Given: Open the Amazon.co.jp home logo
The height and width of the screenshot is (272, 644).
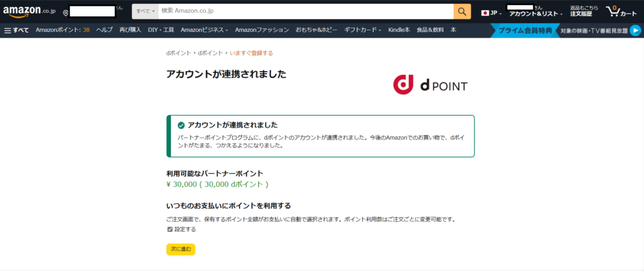Looking at the screenshot, I should pos(29,11).
